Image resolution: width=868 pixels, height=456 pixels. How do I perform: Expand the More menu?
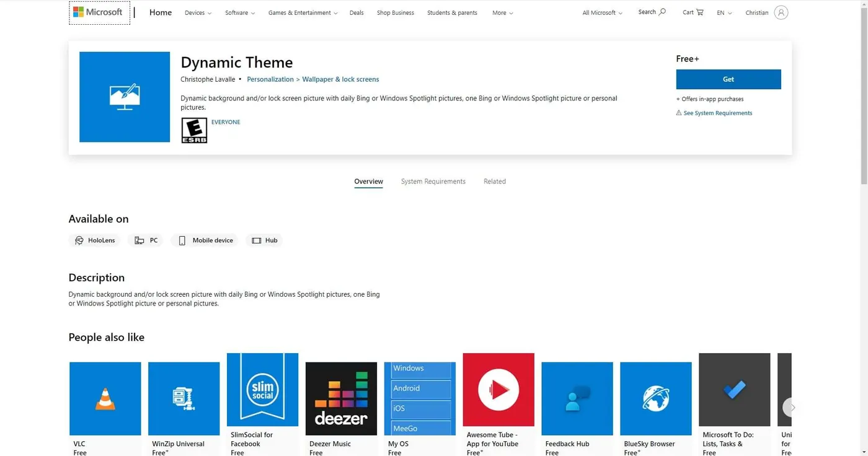pos(503,12)
